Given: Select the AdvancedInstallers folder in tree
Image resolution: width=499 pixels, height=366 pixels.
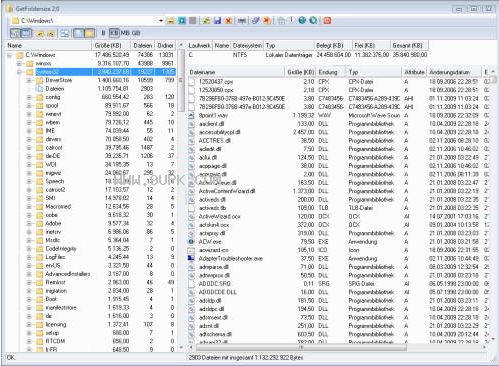Looking at the screenshot, I should tap(68, 274).
